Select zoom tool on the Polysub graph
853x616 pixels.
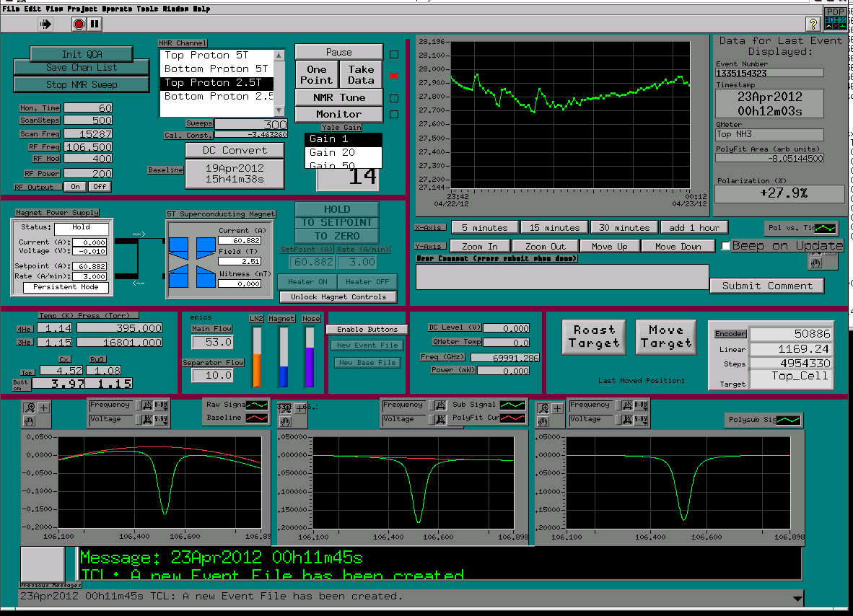coord(543,408)
